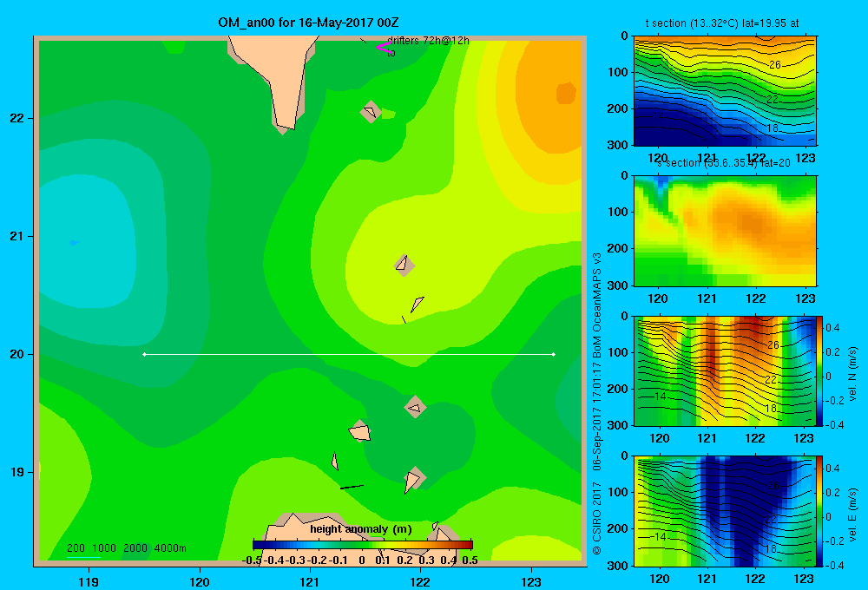
Task: Open the eastward velocity section plot
Action: pyautogui.click(x=725, y=511)
